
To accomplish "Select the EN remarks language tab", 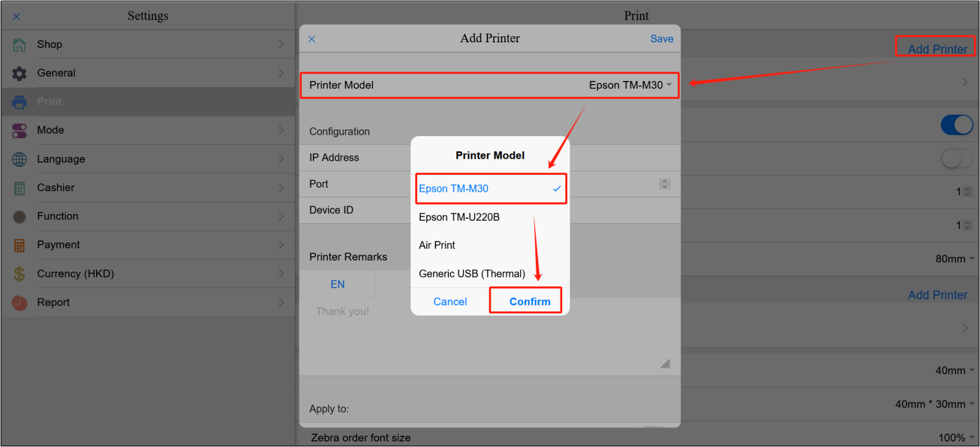I will click(337, 285).
